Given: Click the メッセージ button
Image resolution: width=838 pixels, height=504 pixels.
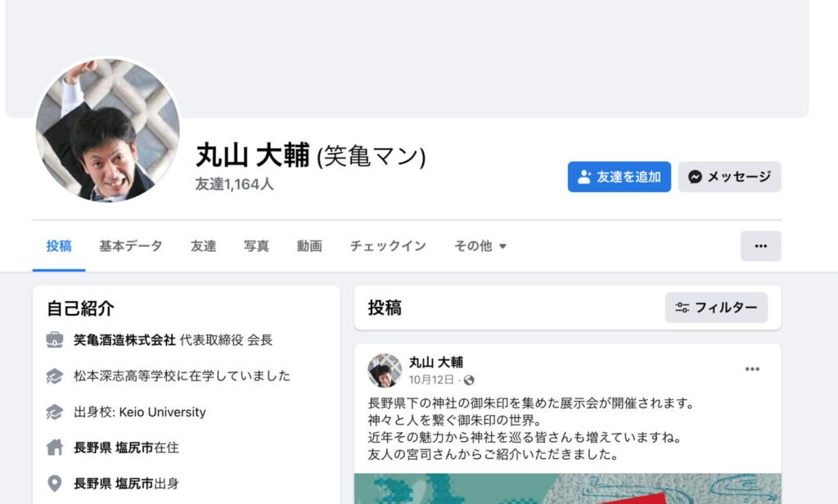Looking at the screenshot, I should [x=729, y=177].
